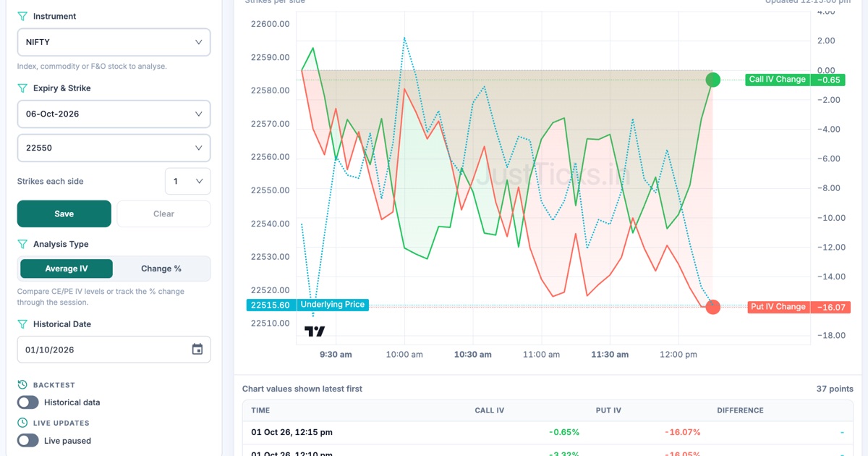Click the 37 points label
The image size is (868, 456).
click(x=835, y=389)
